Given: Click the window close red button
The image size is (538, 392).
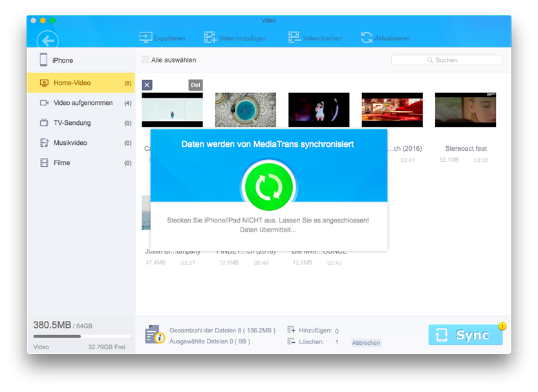Looking at the screenshot, I should [33, 20].
